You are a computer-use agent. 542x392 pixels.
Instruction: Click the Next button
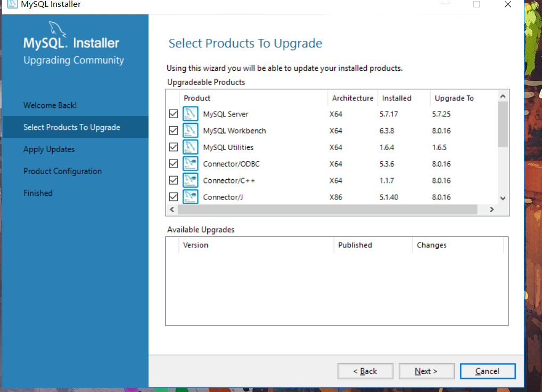(x=426, y=371)
